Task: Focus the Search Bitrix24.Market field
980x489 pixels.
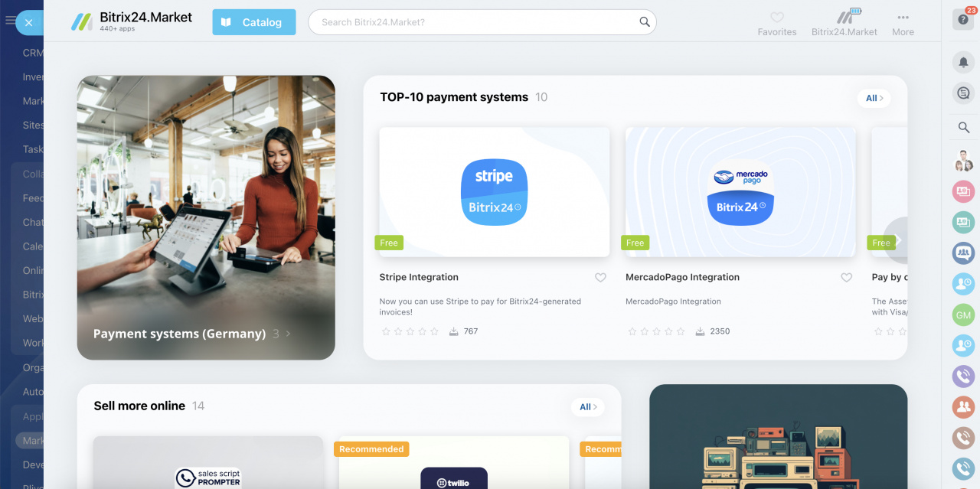Action: 482,22
